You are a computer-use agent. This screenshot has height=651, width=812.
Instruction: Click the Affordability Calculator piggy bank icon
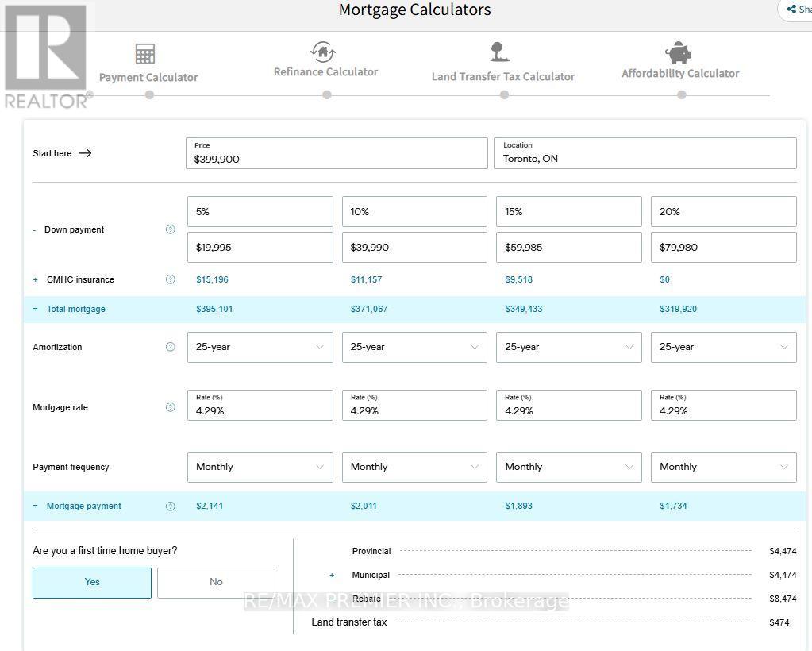tap(679, 53)
